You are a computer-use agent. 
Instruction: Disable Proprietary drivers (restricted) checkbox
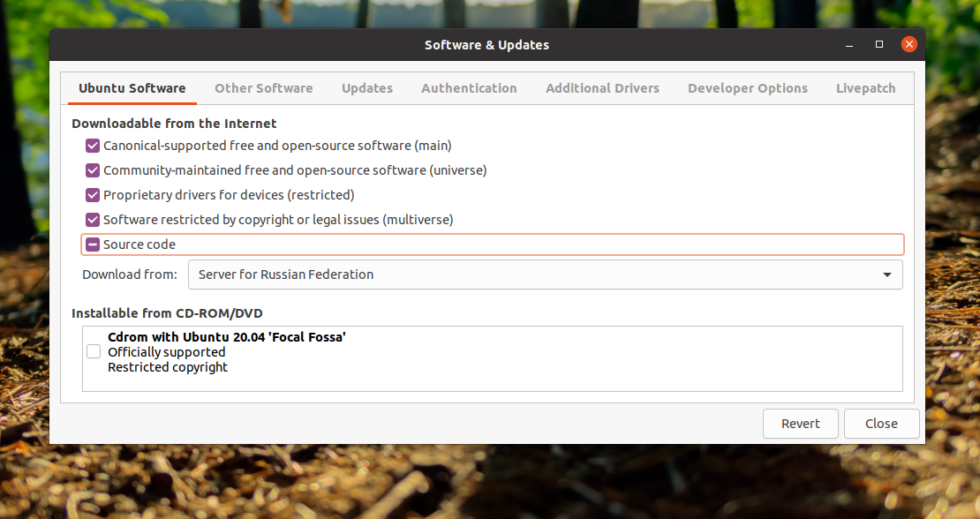(x=93, y=195)
